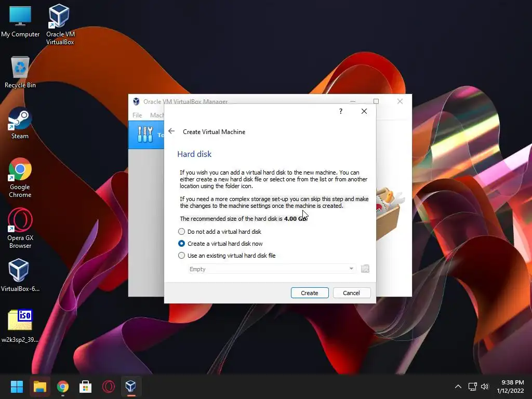The height and width of the screenshot is (399, 532).
Task: Open the Windows Start menu
Action: (17, 387)
